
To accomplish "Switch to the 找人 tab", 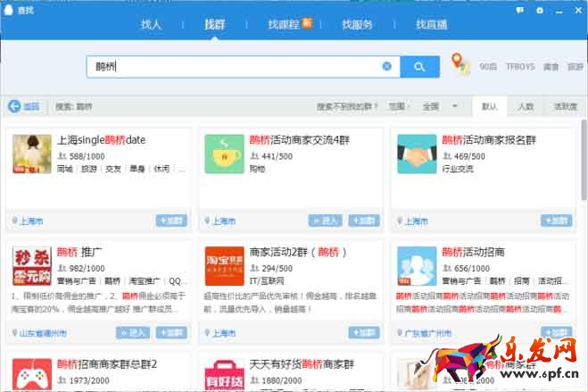I will pos(152,24).
